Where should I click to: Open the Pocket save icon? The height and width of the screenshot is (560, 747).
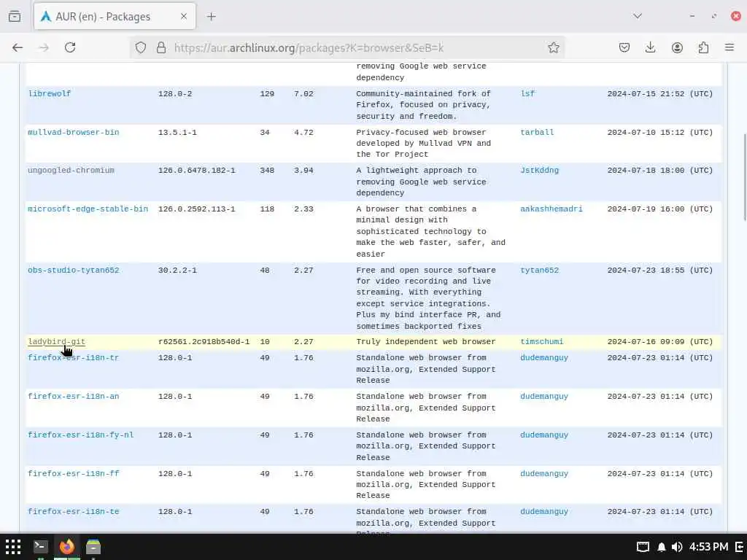[624, 47]
